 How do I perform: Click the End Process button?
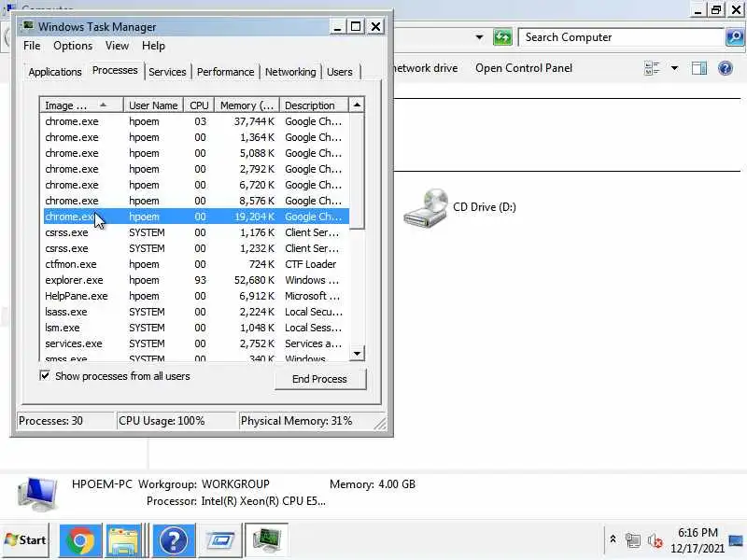coord(319,379)
